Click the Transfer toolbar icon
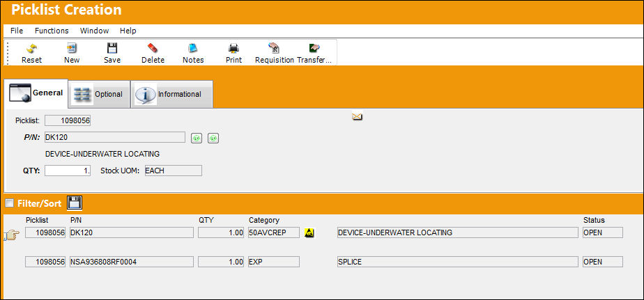This screenshot has width=644, height=300. point(314,49)
